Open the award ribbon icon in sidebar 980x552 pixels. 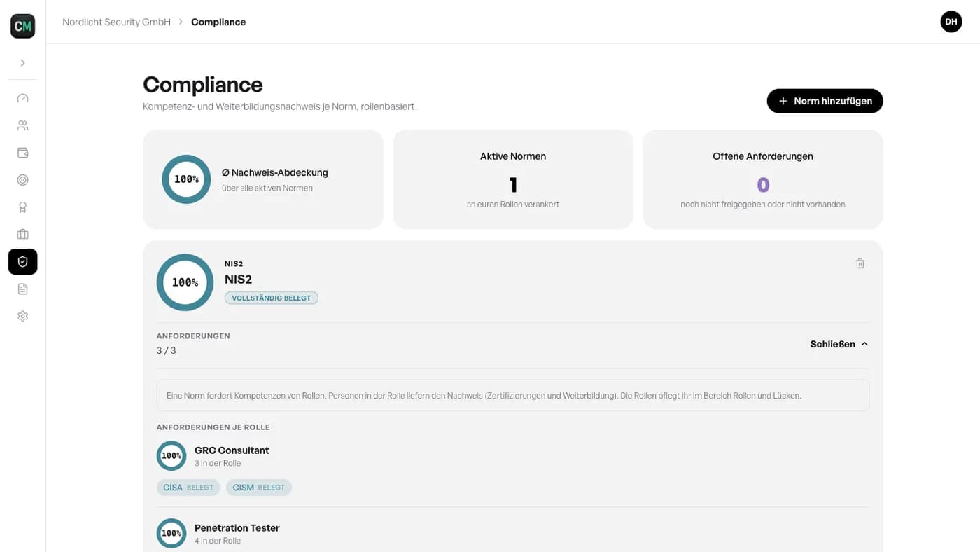[22, 207]
